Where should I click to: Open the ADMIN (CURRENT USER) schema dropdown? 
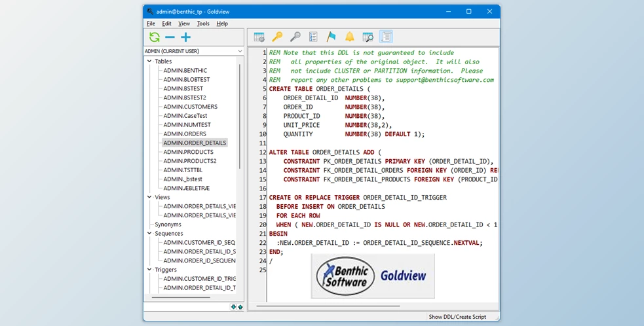tap(240, 51)
